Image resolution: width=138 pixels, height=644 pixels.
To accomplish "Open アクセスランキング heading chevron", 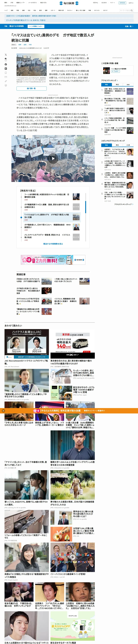I will [x=117, y=80].
